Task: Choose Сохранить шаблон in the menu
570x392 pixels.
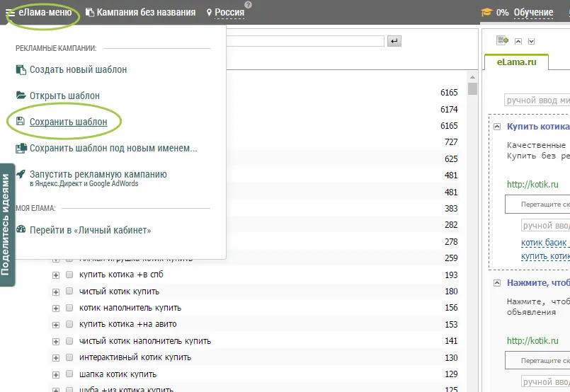Action: (x=69, y=122)
